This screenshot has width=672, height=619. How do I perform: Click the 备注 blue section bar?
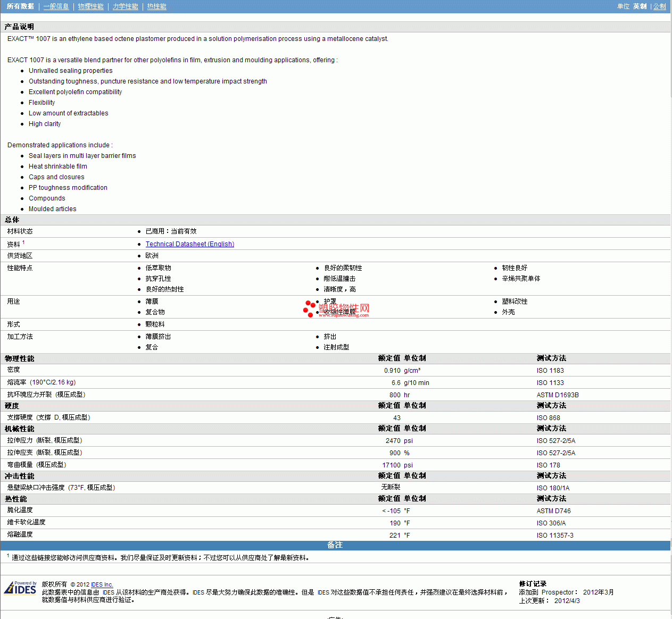coord(335,545)
